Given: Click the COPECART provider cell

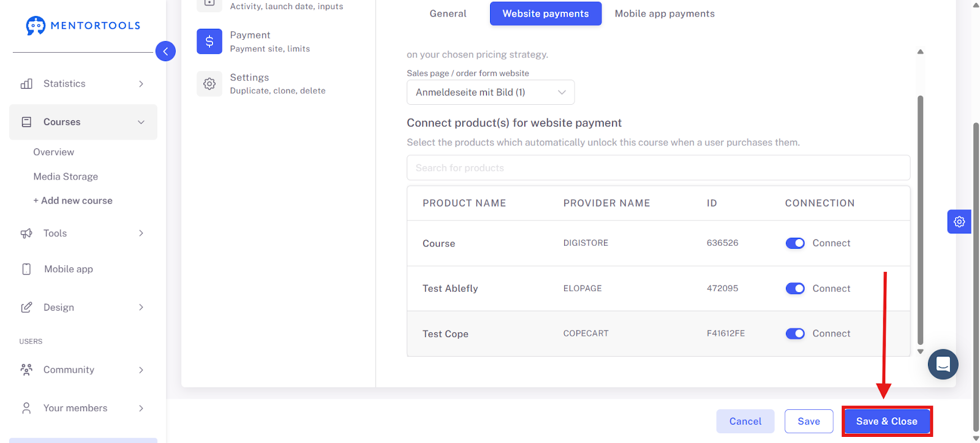Looking at the screenshot, I should click(x=586, y=334).
